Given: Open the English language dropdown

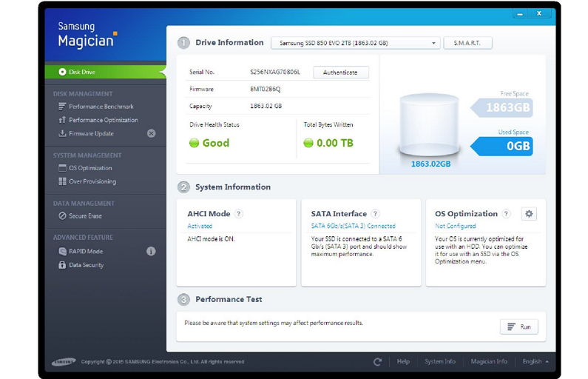Looking at the screenshot, I should 535,362.
